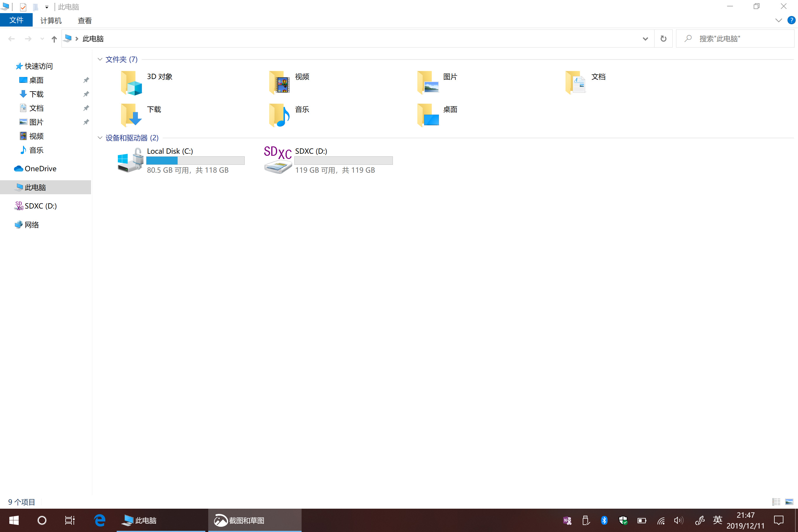Open the 3D 对象 folder icon
The width and height of the screenshot is (798, 532).
coord(131,83)
